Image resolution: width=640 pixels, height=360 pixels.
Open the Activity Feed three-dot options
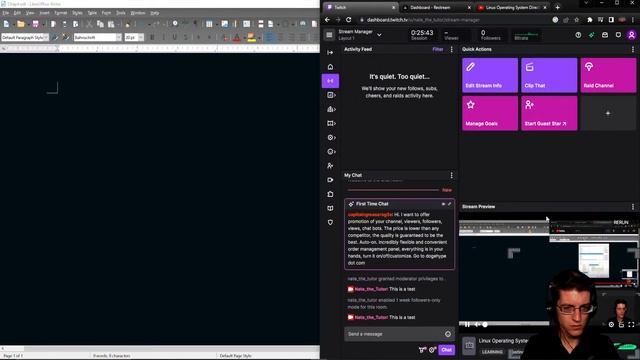(x=451, y=49)
